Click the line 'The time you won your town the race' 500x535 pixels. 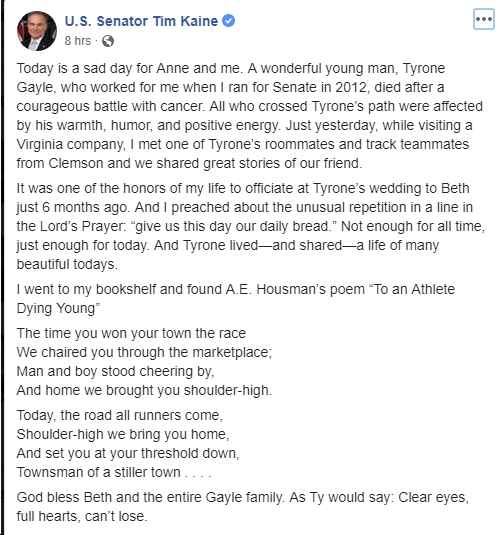[131, 333]
